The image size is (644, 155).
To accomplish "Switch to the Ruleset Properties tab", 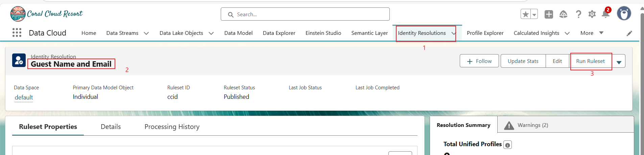I will [x=48, y=127].
